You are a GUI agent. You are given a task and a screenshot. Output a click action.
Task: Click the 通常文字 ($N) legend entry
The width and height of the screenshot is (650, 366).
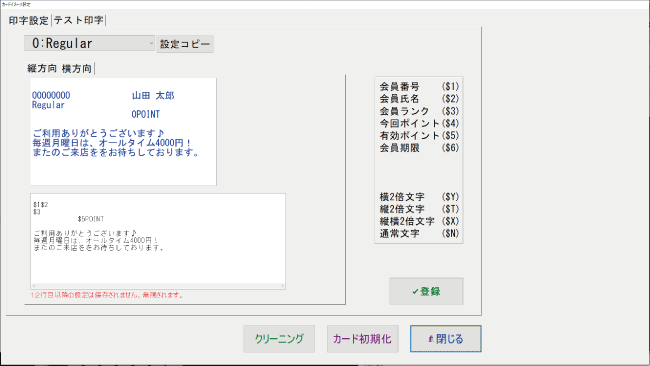point(419,233)
